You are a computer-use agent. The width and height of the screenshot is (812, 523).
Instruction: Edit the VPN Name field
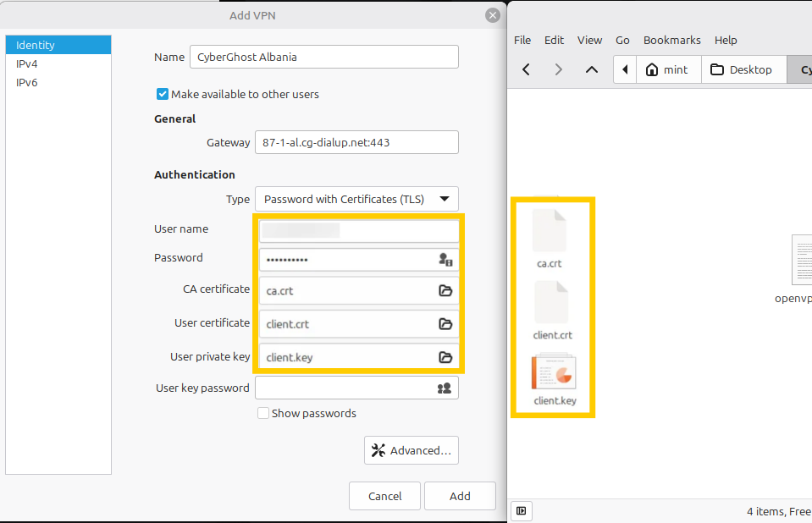point(324,57)
